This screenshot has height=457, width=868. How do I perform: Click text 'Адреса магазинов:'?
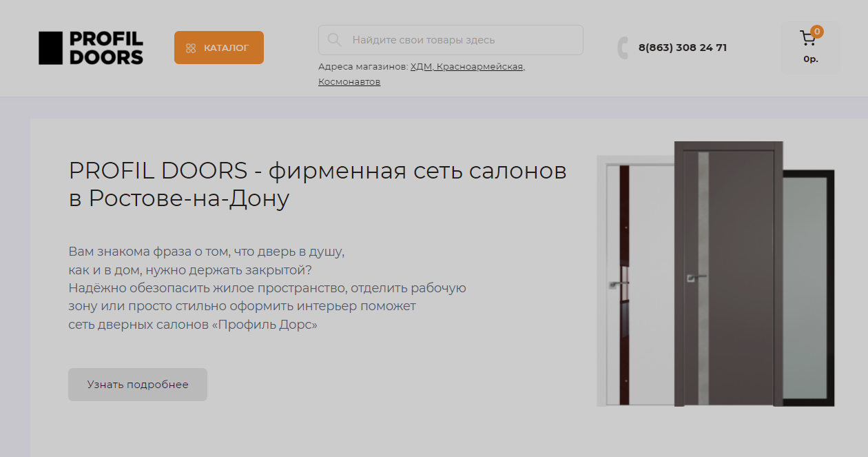363,67
